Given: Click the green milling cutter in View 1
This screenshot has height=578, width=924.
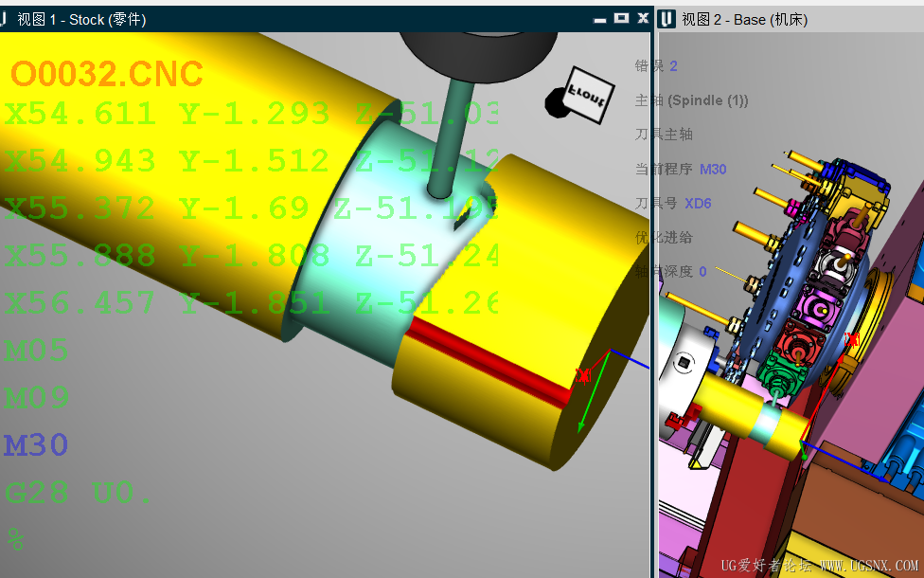Looking at the screenshot, I should tap(451, 140).
